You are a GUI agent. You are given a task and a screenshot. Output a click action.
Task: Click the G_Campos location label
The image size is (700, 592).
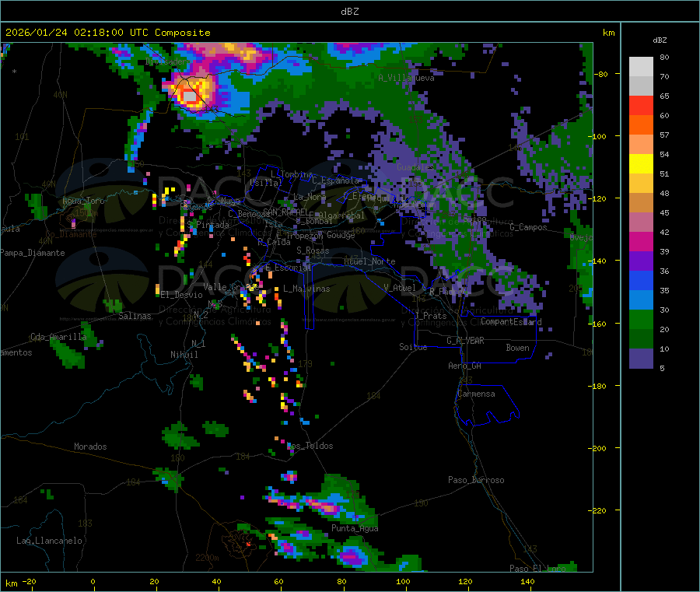[528, 227]
